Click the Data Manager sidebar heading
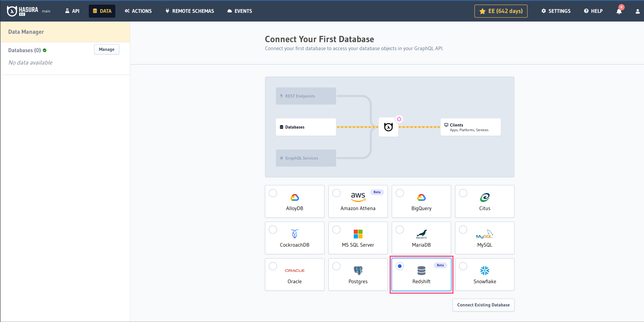 coord(26,32)
